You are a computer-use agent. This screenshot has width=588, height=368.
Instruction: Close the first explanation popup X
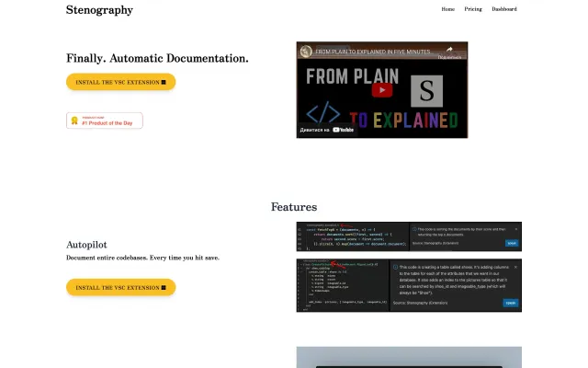point(516,229)
